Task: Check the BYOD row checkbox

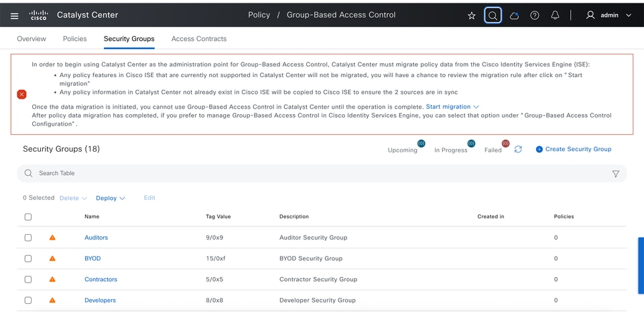Action: click(28, 258)
